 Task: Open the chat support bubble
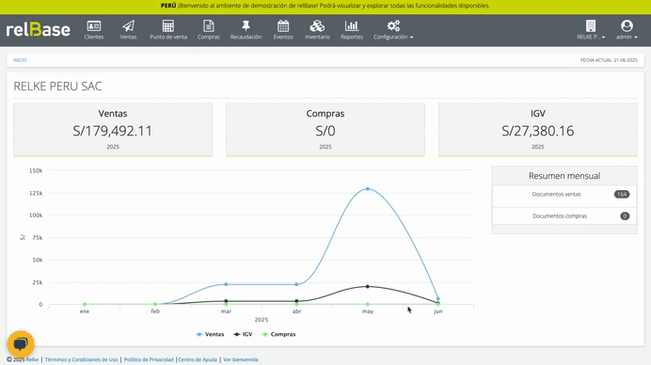pos(21,344)
